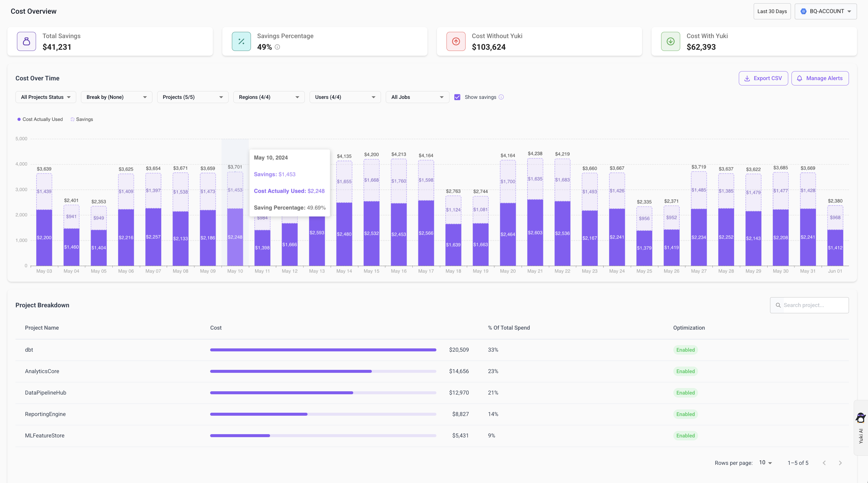868x483 pixels.
Task: Click the highlighted May 10 bar
Action: pyautogui.click(x=235, y=219)
